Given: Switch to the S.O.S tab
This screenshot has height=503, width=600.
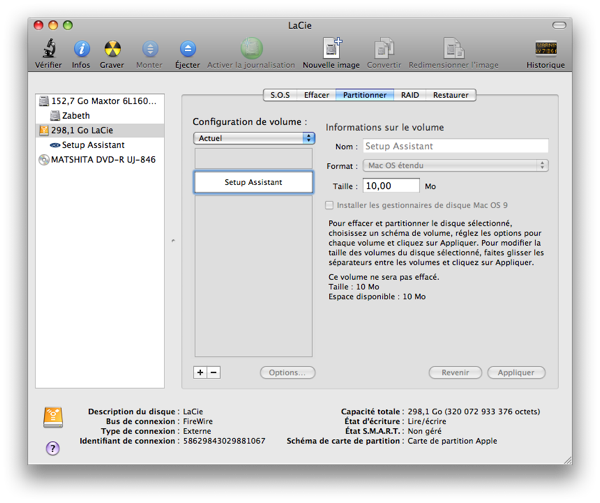Looking at the screenshot, I should tap(280, 95).
